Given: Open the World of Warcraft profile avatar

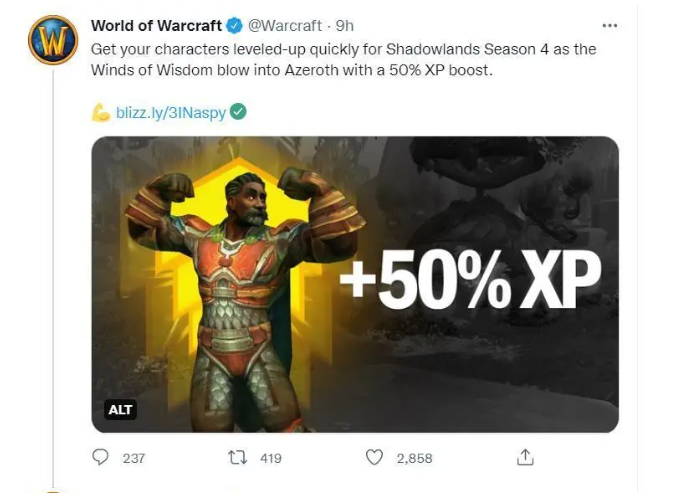Looking at the screenshot, I should [x=53, y=40].
